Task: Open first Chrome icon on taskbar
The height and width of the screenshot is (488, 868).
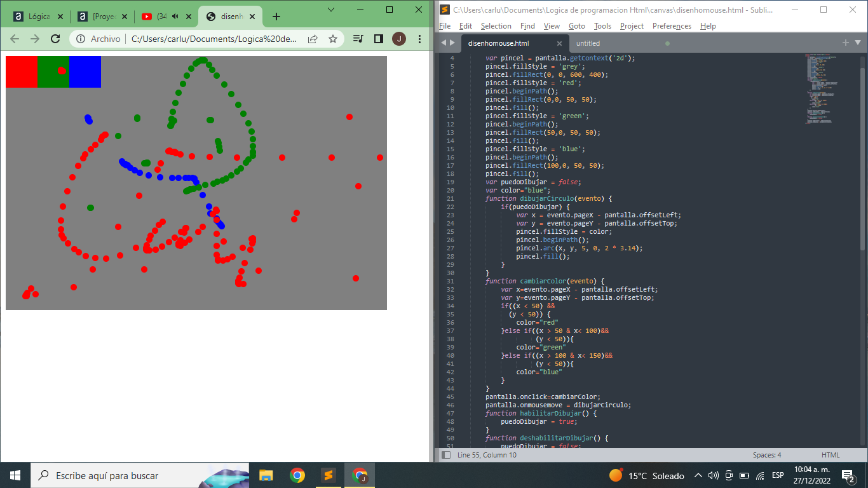Action: click(297, 475)
